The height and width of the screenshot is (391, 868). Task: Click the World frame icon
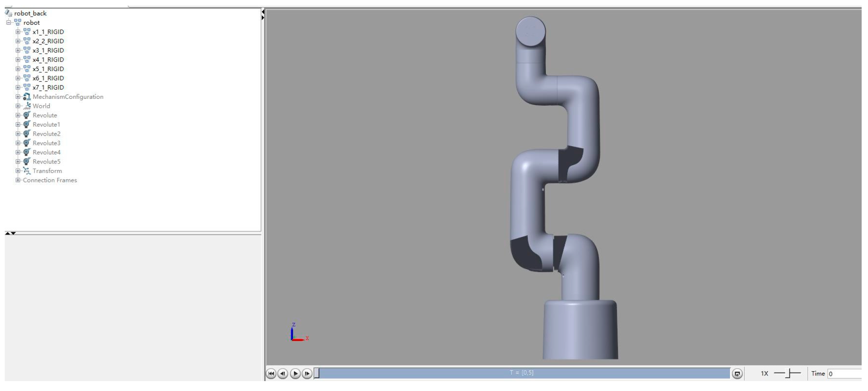point(27,106)
